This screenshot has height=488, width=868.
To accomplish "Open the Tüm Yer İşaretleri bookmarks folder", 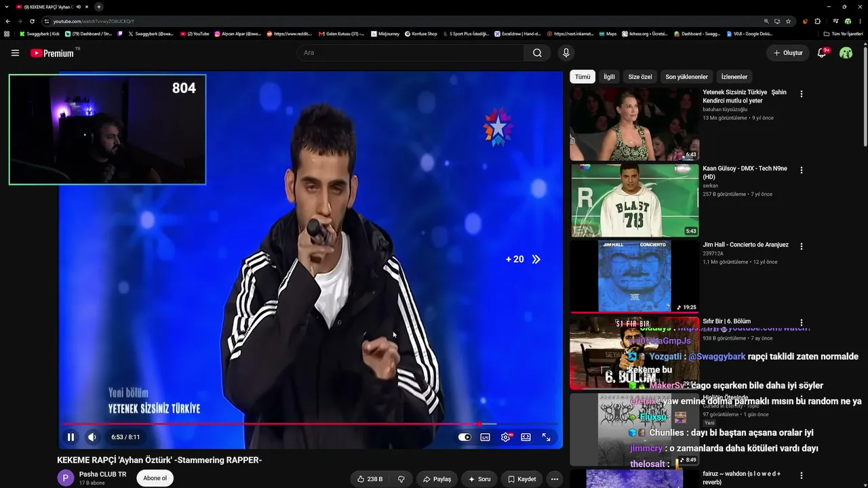I will (x=844, y=33).
